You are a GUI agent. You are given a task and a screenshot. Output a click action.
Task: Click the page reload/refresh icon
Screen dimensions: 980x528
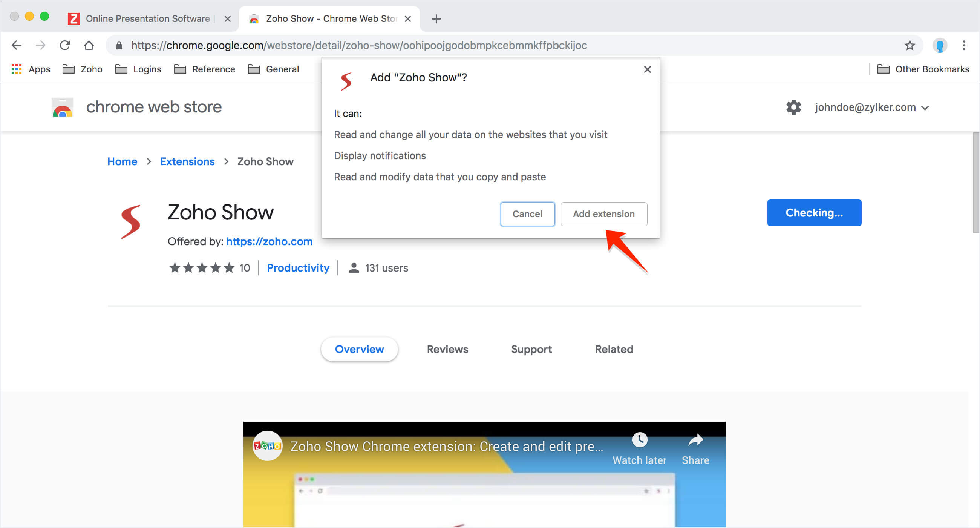(65, 46)
